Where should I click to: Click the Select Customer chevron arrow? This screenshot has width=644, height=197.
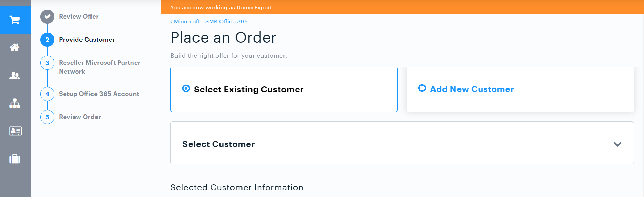coord(618,144)
